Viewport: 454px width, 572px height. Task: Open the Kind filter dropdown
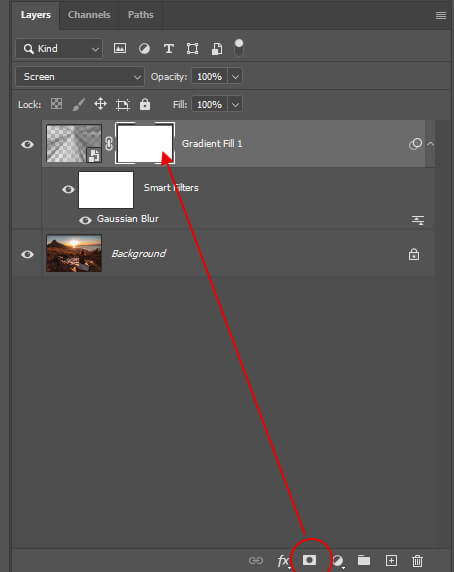pyautogui.click(x=59, y=49)
